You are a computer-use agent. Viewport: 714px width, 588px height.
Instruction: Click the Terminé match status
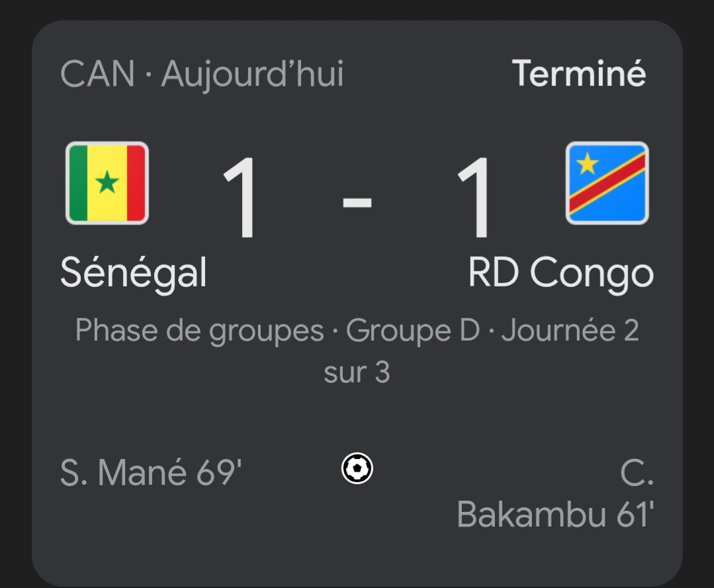pyautogui.click(x=579, y=73)
